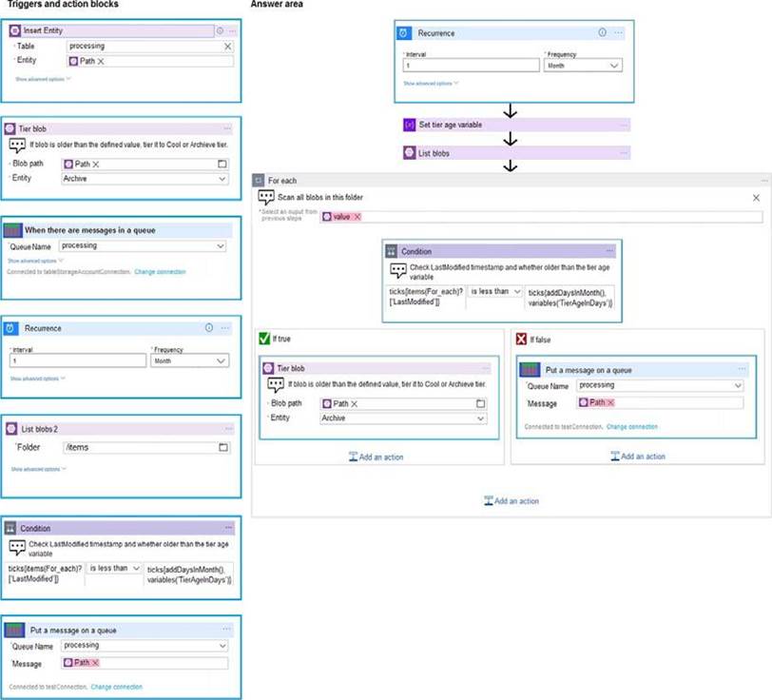The height and width of the screenshot is (700, 772).
Task: Click the Set tier age variable icon
Action: (x=410, y=125)
